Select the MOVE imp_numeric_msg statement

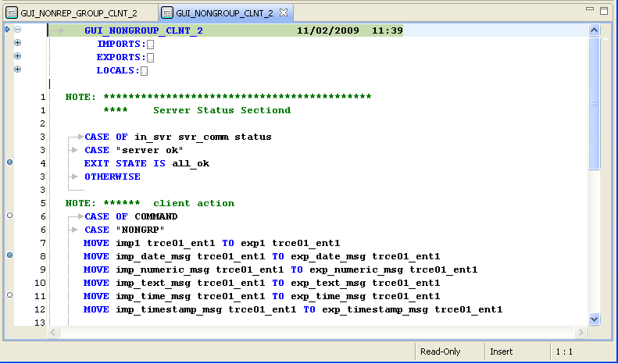pos(280,269)
